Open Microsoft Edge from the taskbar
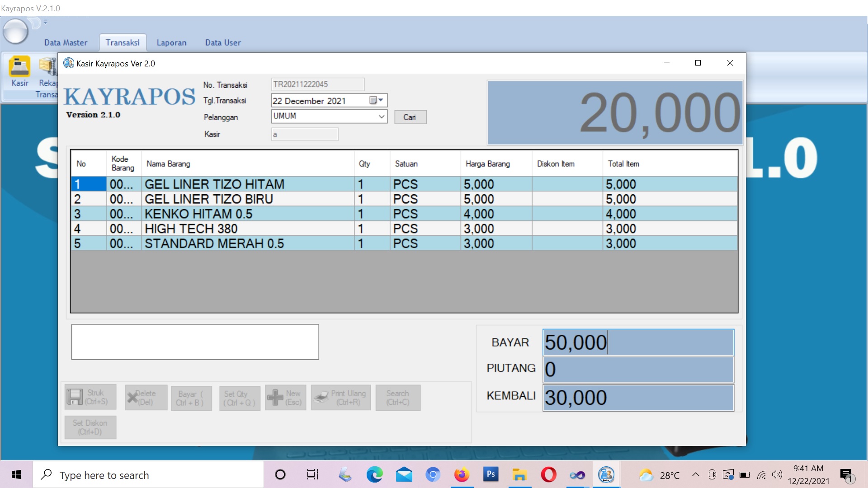Viewport: 868px width, 488px height. click(374, 474)
